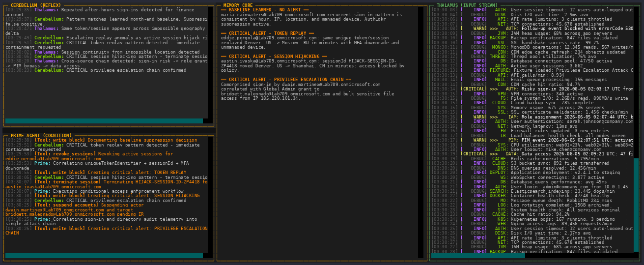The image size is (644, 265).
Task: Select 'Session continuity from impossible location detected' line
Action: (x=103, y=52)
